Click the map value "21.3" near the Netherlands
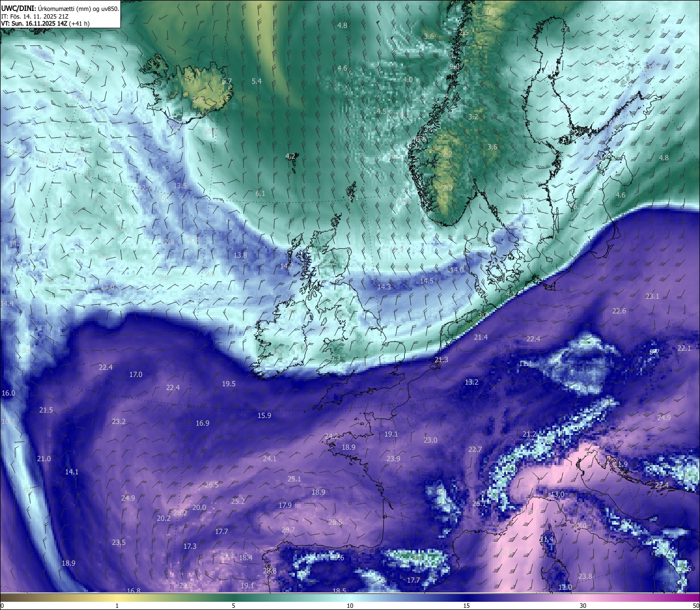The height and width of the screenshot is (610, 700). (x=441, y=359)
